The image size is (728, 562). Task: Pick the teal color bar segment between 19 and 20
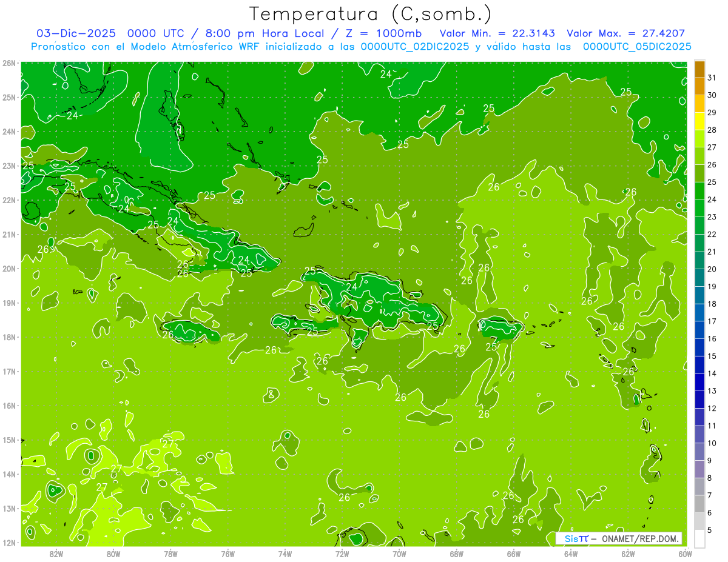pos(699,278)
